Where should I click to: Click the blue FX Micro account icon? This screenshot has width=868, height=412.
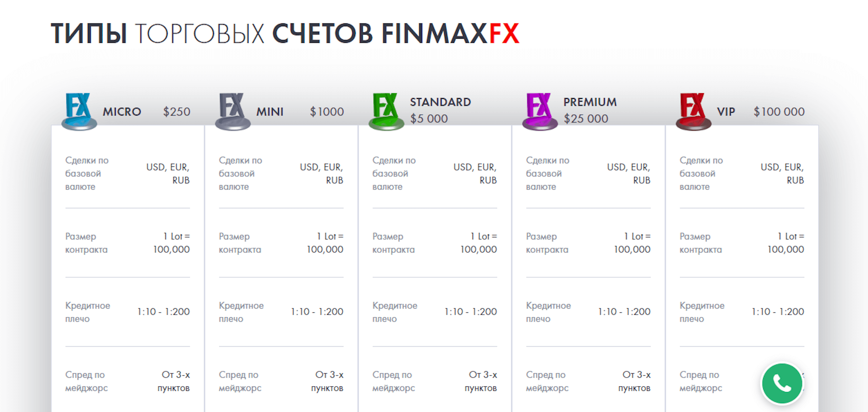pyautogui.click(x=79, y=111)
